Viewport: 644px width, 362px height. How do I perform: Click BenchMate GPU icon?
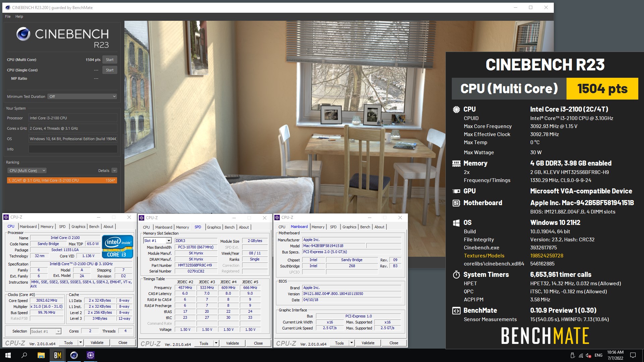[456, 191]
